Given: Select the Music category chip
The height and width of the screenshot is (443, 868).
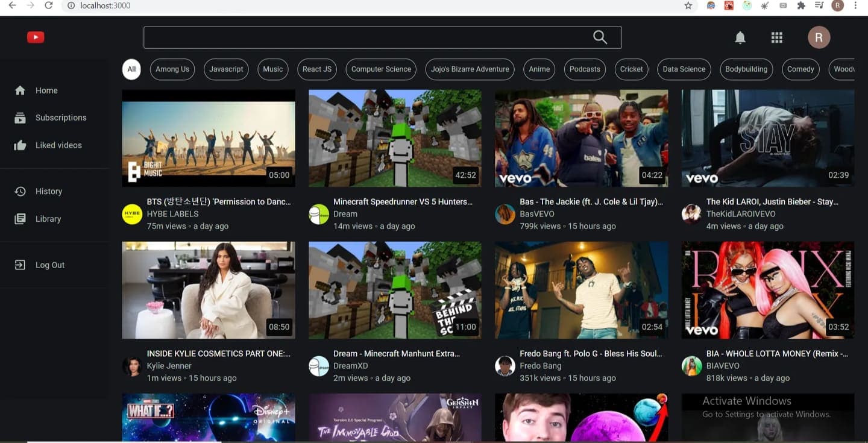Looking at the screenshot, I should (x=273, y=69).
